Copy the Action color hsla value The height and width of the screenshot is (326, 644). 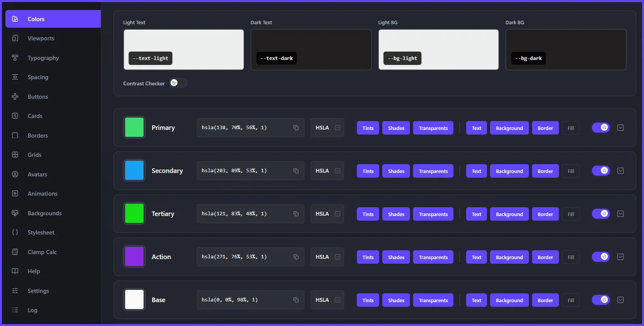296,257
